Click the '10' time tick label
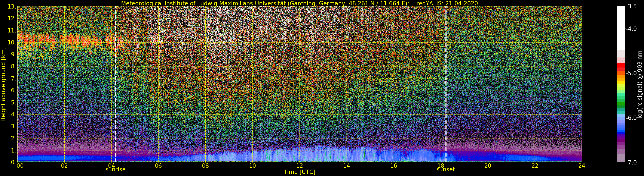 (x=252, y=166)
